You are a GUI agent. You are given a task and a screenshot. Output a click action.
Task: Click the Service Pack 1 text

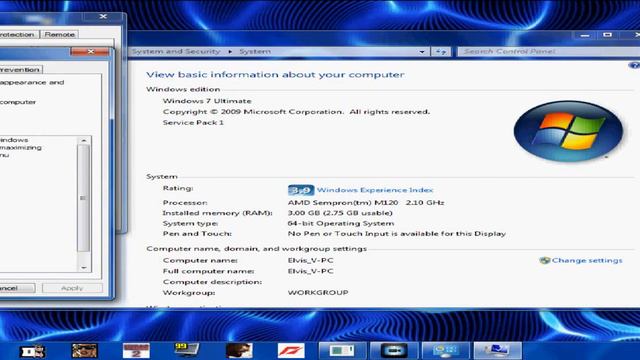193,122
